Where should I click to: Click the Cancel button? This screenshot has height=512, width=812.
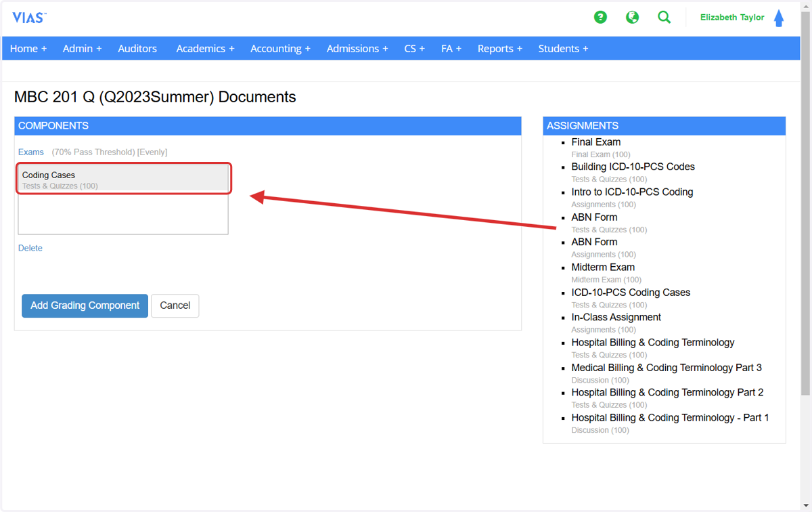175,305
